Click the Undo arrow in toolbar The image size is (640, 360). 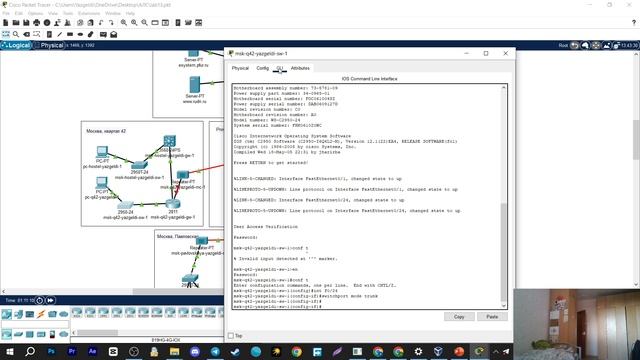101,23
